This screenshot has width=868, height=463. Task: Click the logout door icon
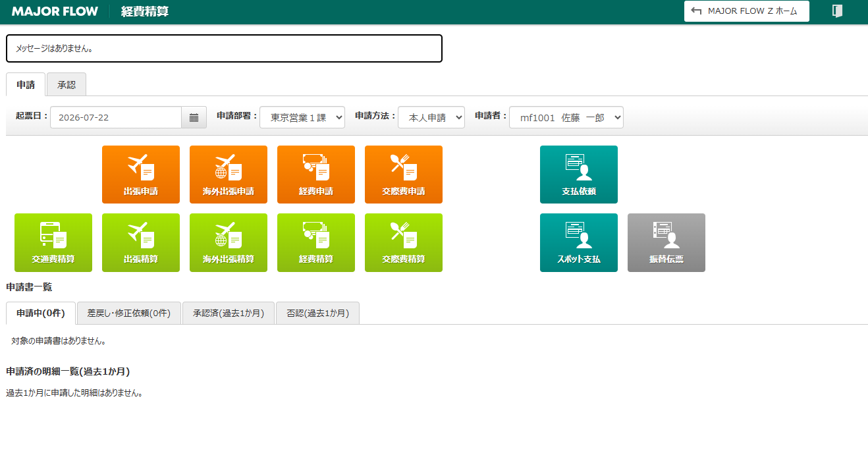coord(837,11)
